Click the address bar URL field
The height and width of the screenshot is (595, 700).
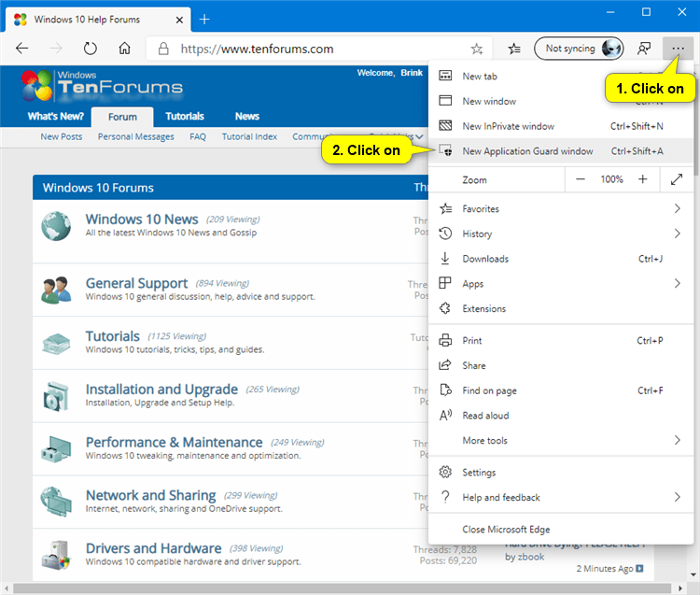[x=319, y=49]
